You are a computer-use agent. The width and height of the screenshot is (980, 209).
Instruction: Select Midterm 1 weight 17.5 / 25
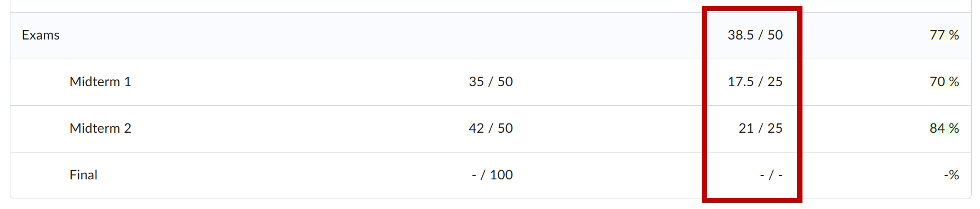755,81
